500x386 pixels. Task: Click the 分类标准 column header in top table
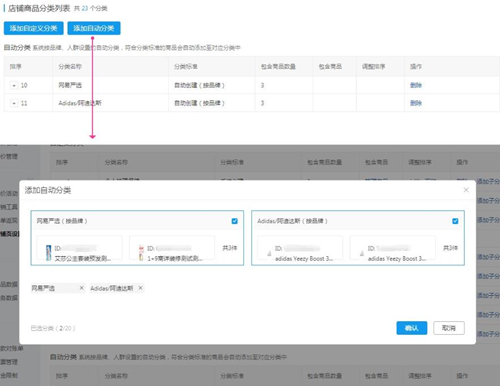[x=186, y=67]
